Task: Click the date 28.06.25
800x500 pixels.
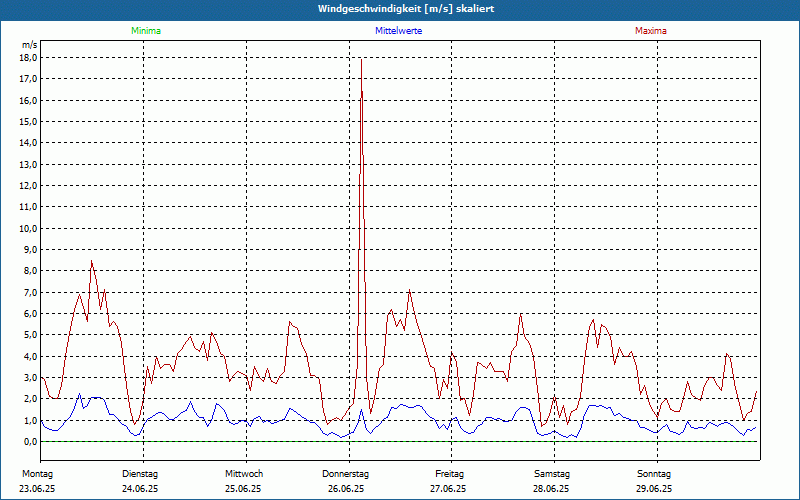Action: (551, 489)
